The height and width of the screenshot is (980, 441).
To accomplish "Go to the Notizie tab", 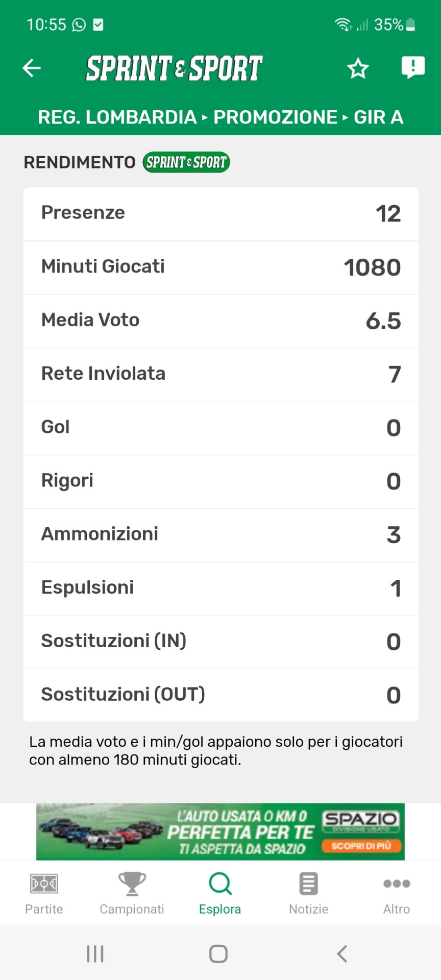I will (x=308, y=893).
